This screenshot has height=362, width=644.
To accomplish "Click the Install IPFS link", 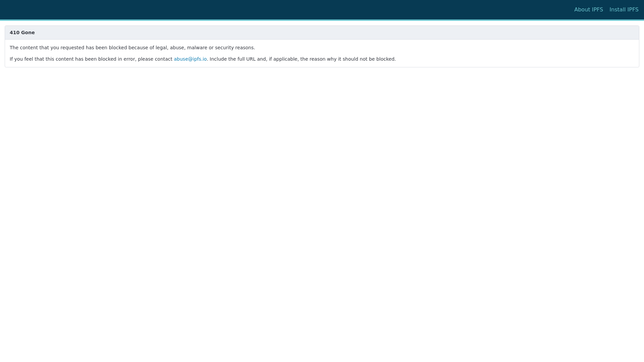I will point(624,10).
